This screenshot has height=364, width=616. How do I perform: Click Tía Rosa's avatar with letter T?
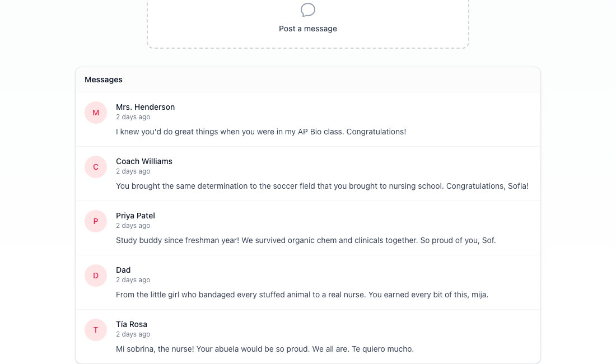(x=96, y=330)
